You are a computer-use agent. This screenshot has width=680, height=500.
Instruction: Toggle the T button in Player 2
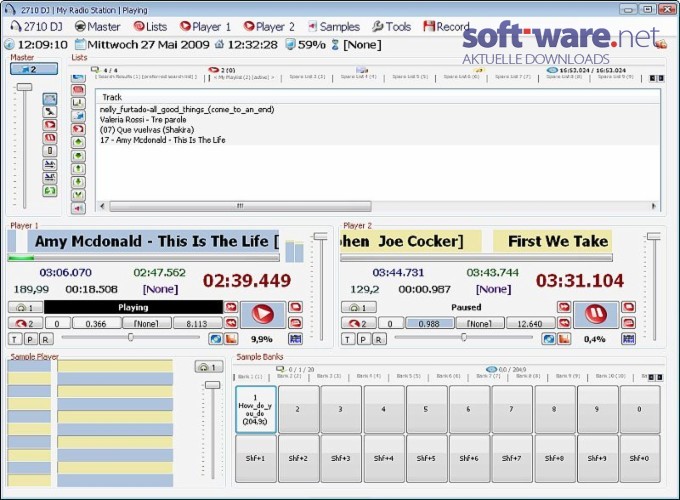pos(347,339)
